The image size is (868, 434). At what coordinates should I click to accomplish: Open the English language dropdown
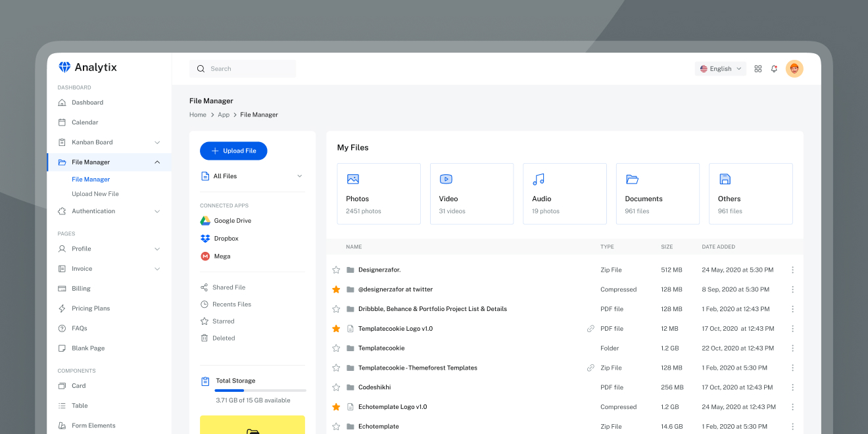click(721, 68)
